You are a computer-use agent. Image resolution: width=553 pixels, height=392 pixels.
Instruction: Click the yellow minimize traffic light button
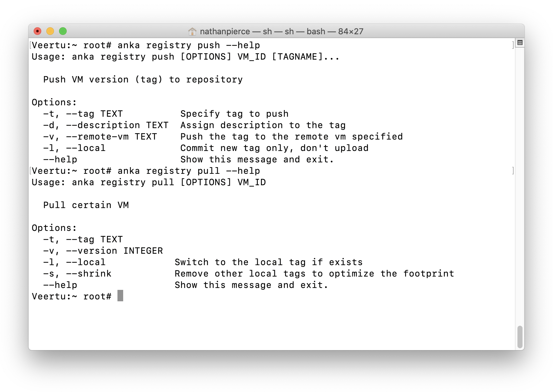pos(50,31)
